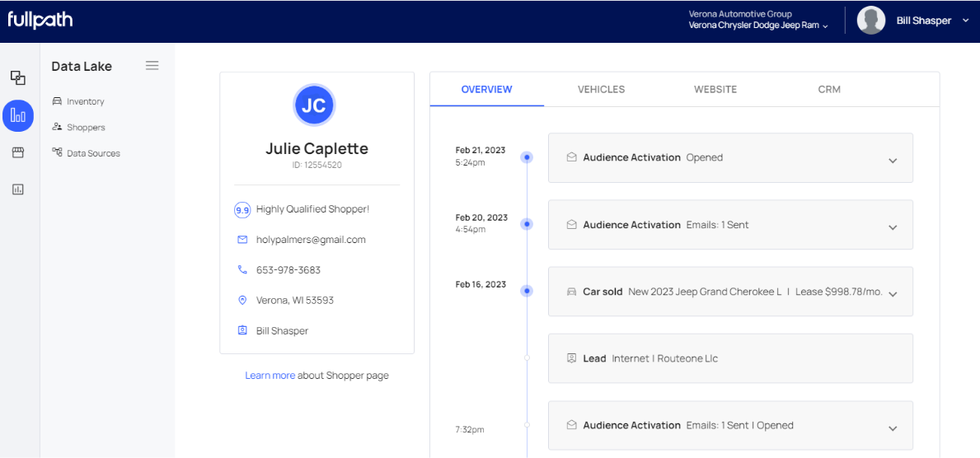Screen dimensions: 980x458
Task: Click the storefront icon in sidebar
Action: click(18, 152)
